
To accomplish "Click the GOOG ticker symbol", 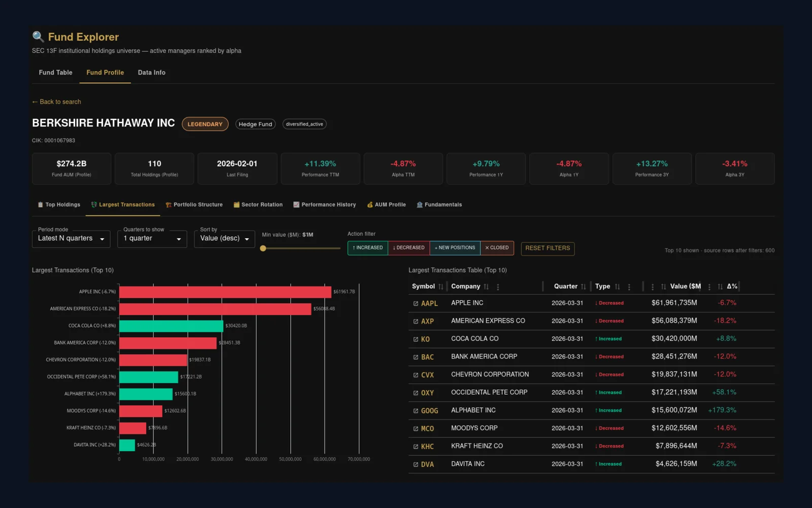I will tap(429, 410).
